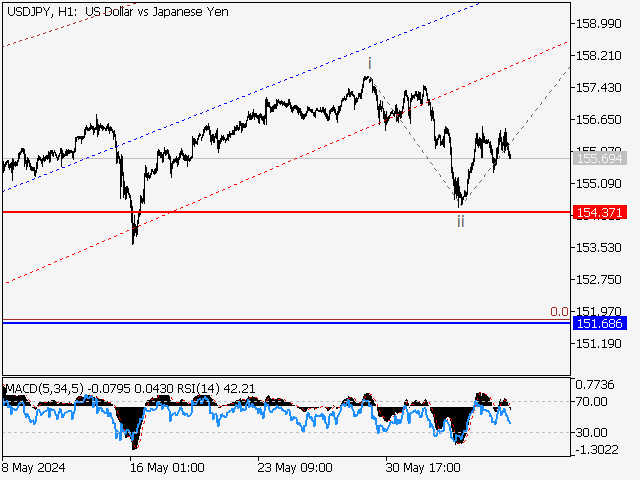Select the blue horizontal line at 151.686

pyautogui.click(x=287, y=323)
